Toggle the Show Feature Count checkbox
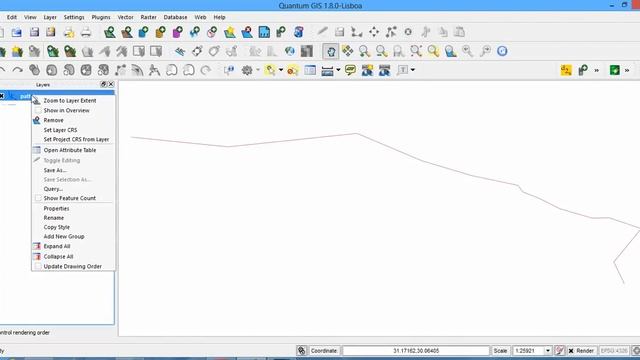The height and width of the screenshot is (360, 640). [38, 198]
